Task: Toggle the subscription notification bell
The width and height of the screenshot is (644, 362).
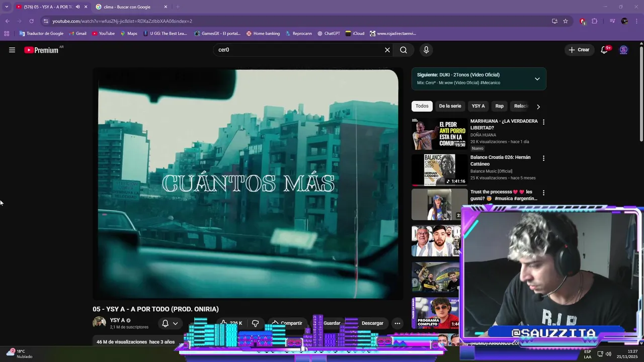Action: pyautogui.click(x=165, y=323)
